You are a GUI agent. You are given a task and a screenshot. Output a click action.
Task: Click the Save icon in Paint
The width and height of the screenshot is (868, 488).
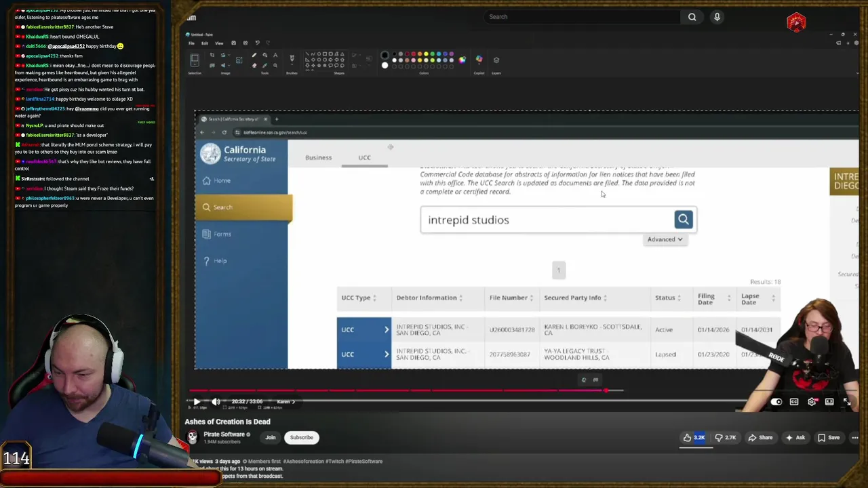click(x=233, y=43)
